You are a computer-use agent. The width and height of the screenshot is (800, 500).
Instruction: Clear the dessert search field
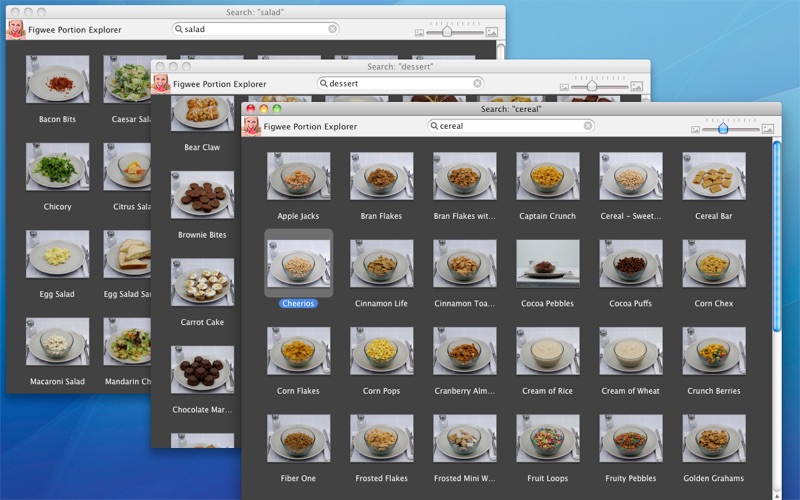pyautogui.click(x=477, y=83)
